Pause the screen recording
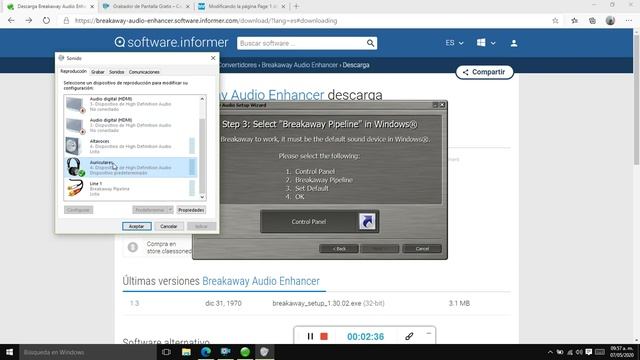Viewport: 640px width, 360px height. click(x=310, y=336)
